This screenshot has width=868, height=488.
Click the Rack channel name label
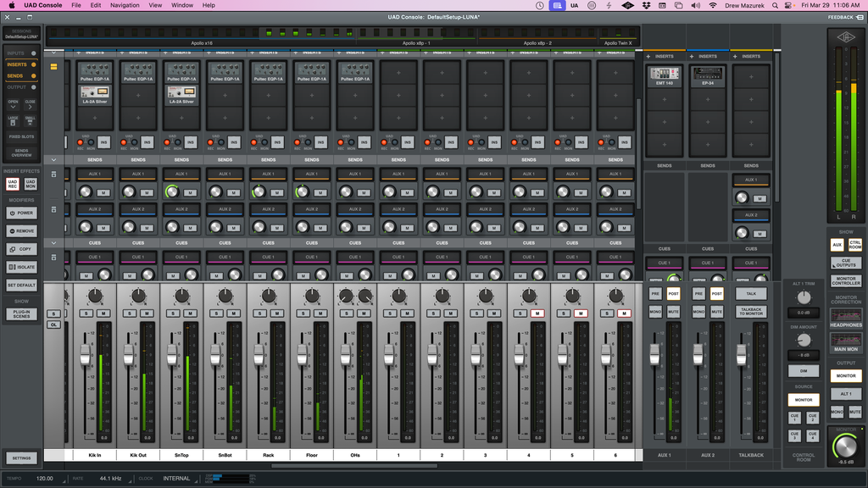269,455
